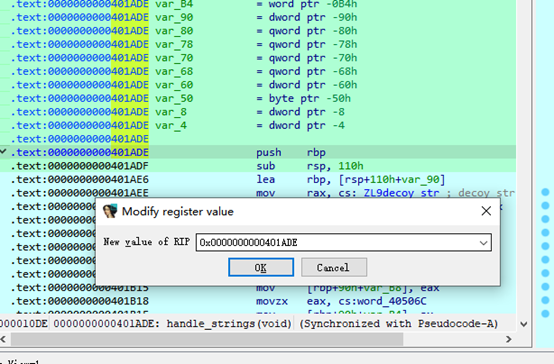
Task: Select the var_68 variable definition
Action: [258, 71]
